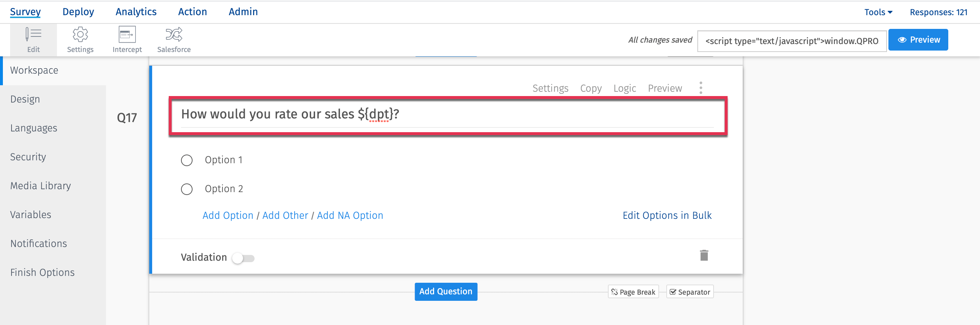Expand the Tools dropdown
The height and width of the screenshot is (325, 980).
(x=878, y=12)
